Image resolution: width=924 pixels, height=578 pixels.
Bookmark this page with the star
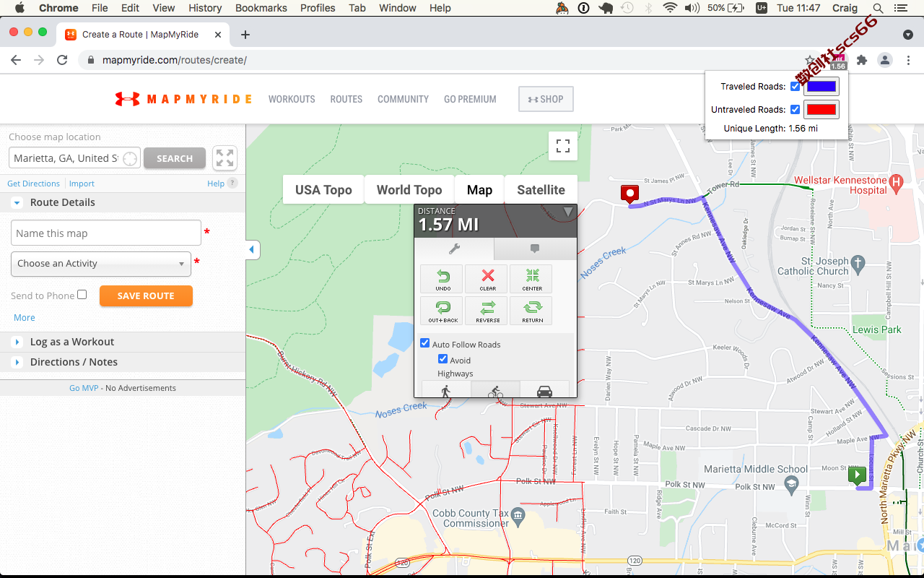click(x=809, y=60)
